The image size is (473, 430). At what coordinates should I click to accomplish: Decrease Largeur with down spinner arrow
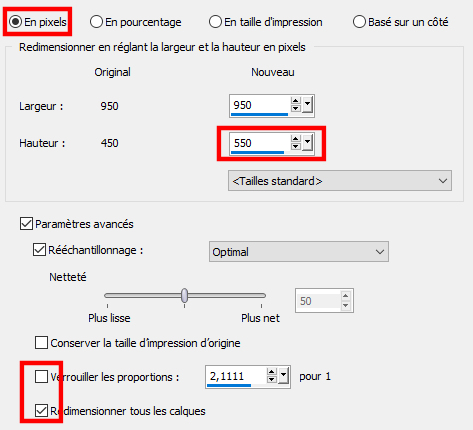(295, 109)
